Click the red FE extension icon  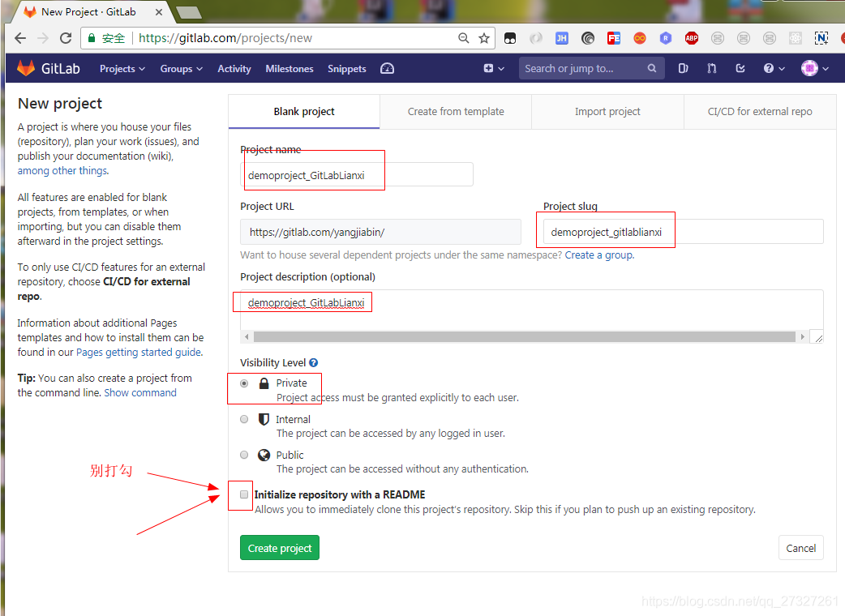coord(614,38)
